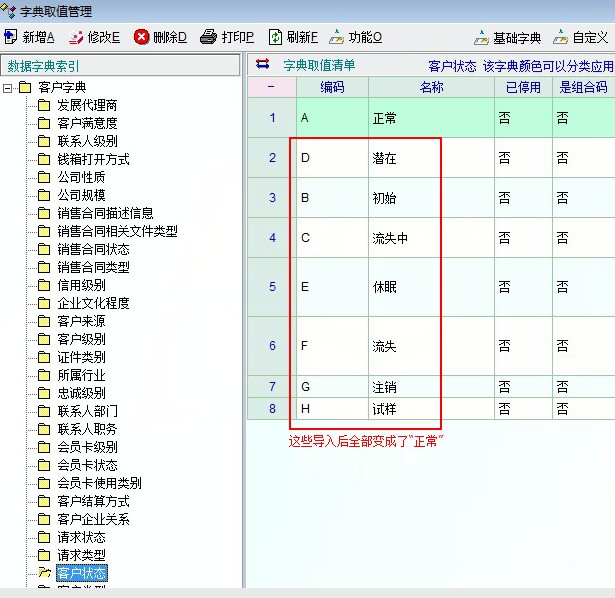This screenshot has height=598, width=615.
Task: Click the 名称 column header
Action: [431, 87]
